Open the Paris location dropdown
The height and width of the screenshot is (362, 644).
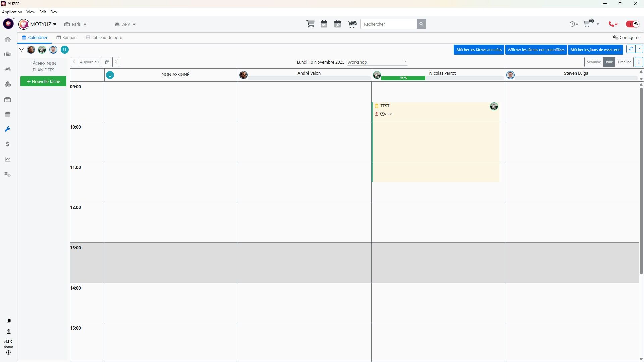coord(76,24)
